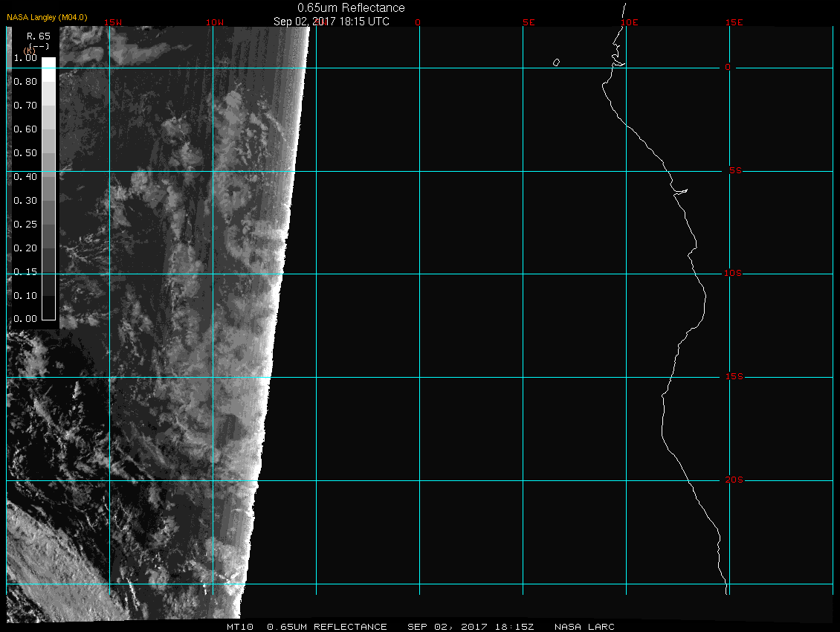
Task: Select the 0.00 colorbar value label
Action: pyautogui.click(x=25, y=319)
